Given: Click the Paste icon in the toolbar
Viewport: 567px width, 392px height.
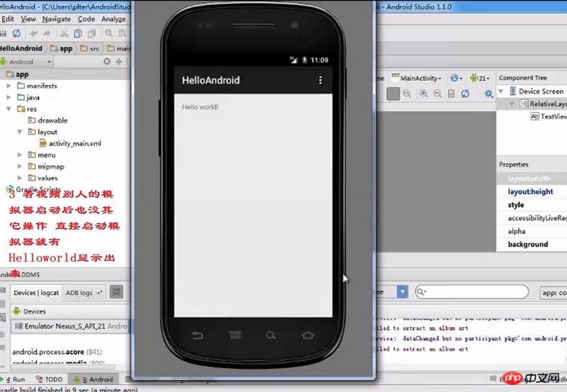Looking at the screenshot, I should click(92, 33).
